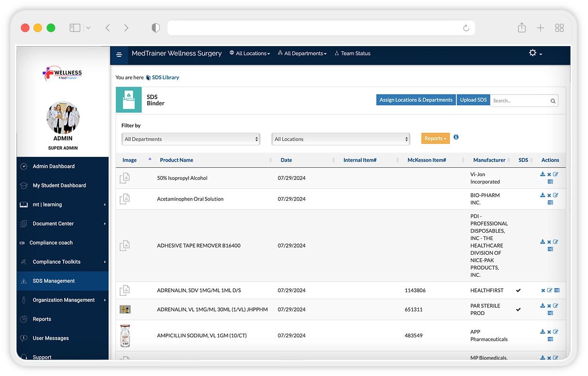The image size is (588, 376).
Task: Click inside the Search input field
Action: tap(517, 101)
